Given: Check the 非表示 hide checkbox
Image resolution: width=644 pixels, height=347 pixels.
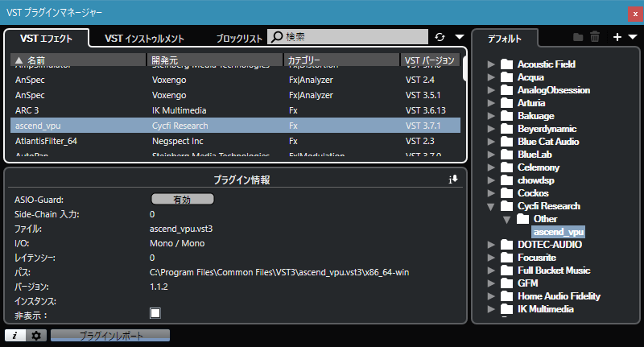Looking at the screenshot, I should 155,313.
